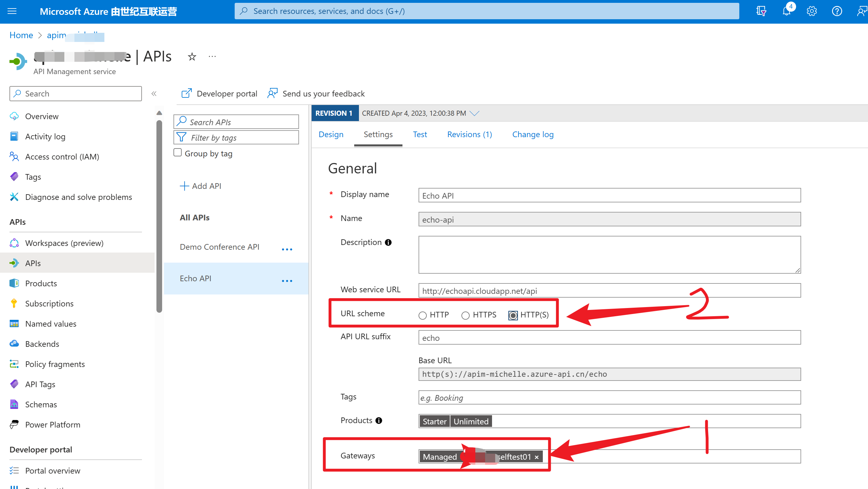868x489 pixels.
Task: Select the HTTP URL scheme radio
Action: (x=423, y=315)
